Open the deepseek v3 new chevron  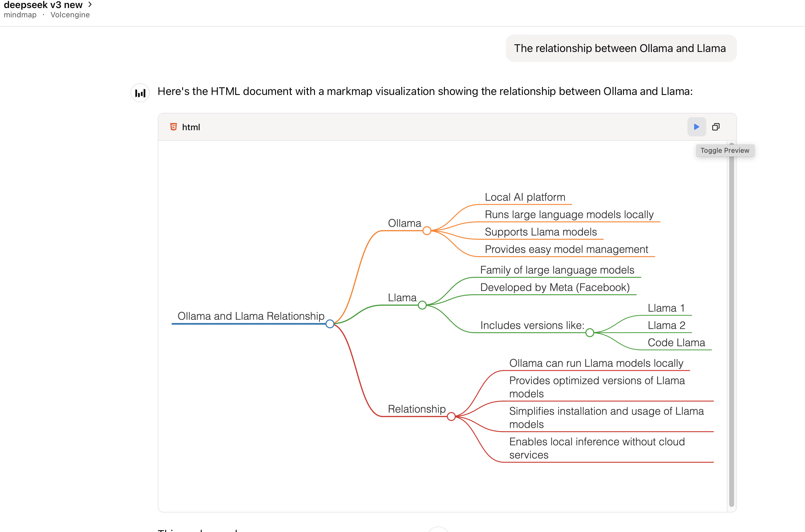click(90, 4)
